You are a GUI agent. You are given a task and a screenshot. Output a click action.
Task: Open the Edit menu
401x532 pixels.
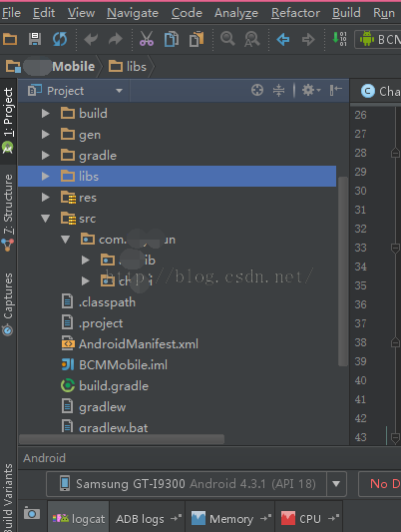coord(44,13)
